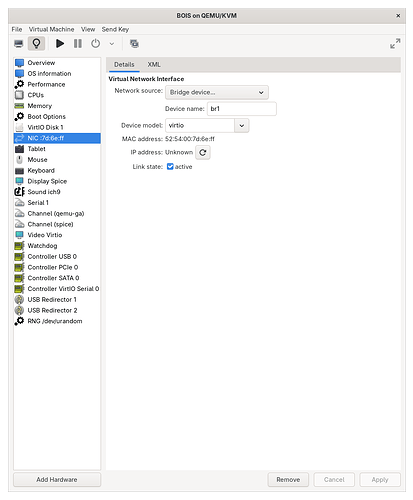
Task: Open the Virtual Machine menu
Action: pyautogui.click(x=51, y=29)
